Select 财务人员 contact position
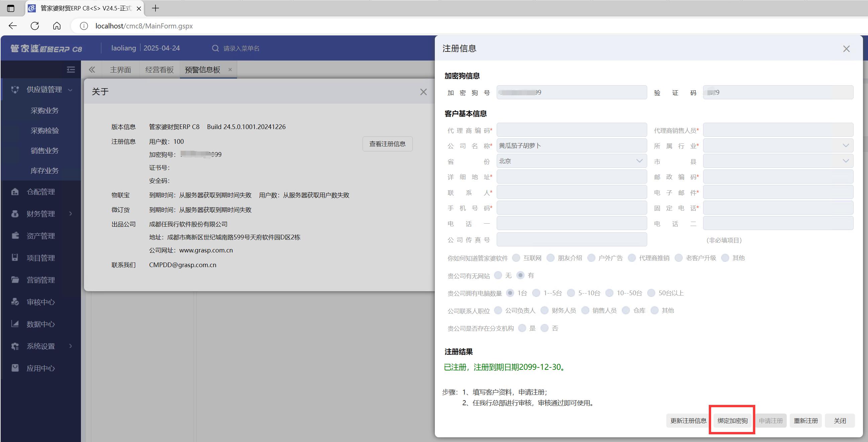The image size is (868, 442). click(x=545, y=311)
